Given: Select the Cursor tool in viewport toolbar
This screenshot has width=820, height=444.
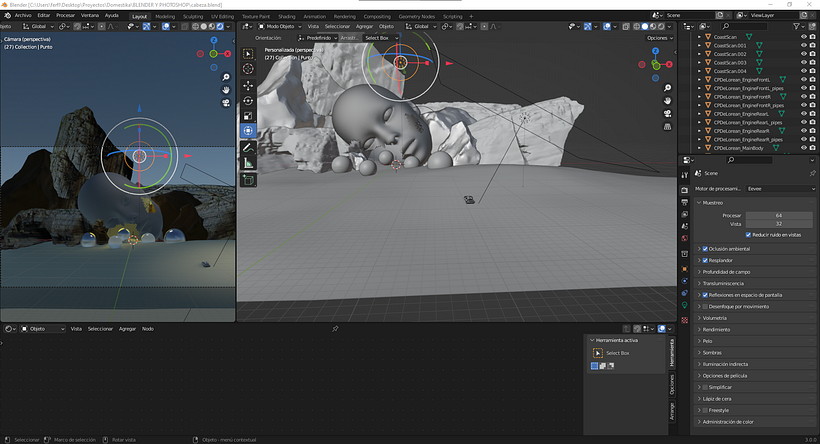Looking at the screenshot, I should (x=249, y=69).
